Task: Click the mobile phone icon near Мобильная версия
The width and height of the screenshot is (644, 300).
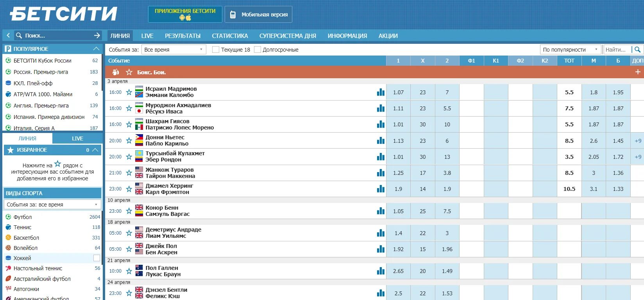Action: pyautogui.click(x=233, y=14)
